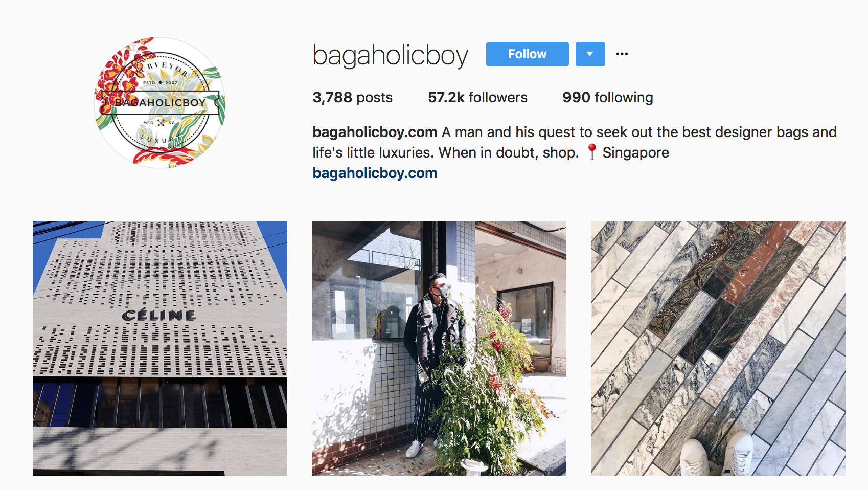Viewport: 868px width, 490px height.
Task: Click the blue Follow button
Action: click(527, 54)
